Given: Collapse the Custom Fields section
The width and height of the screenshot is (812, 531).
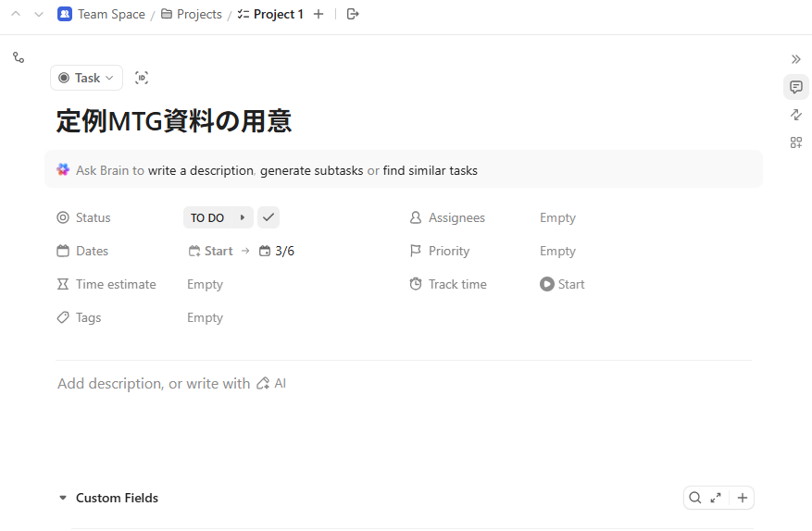Looking at the screenshot, I should click(63, 498).
